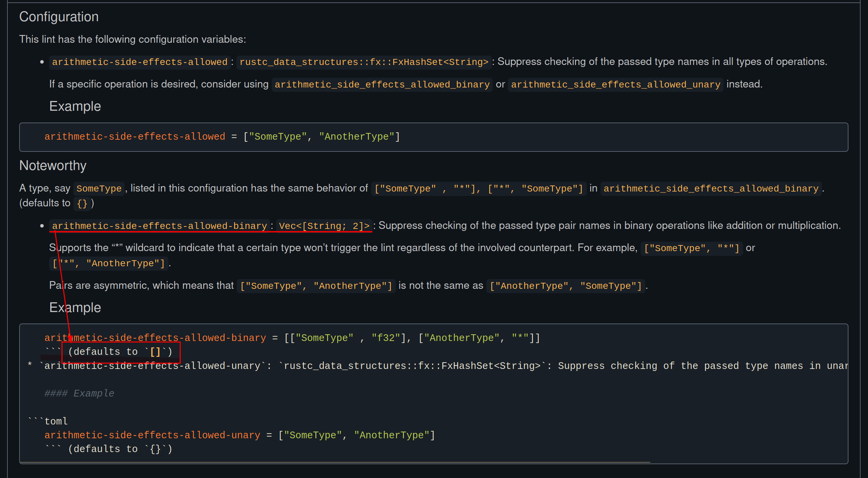This screenshot has height=478, width=868.
Task: Click the arithmetic-side-effects-allowed inline code in the bullet
Action: pos(139,62)
